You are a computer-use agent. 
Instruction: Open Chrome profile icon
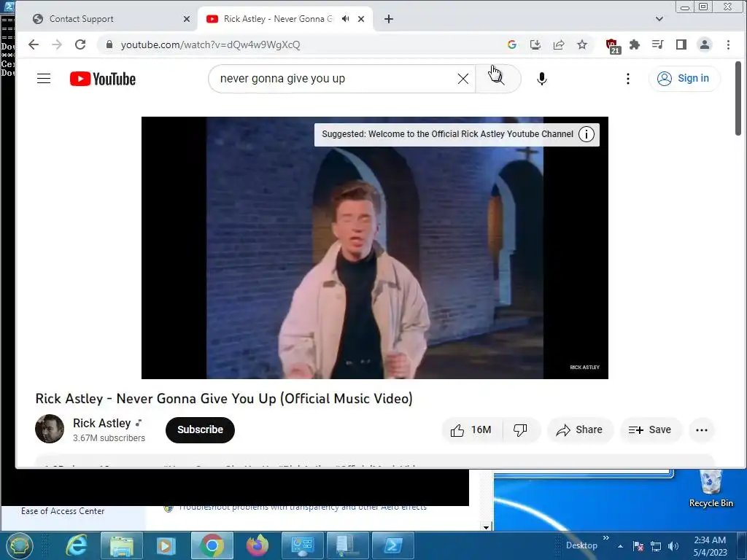point(705,44)
